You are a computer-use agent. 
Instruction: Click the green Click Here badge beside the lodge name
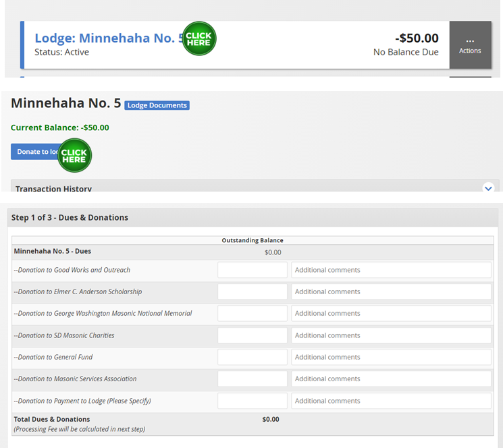point(198,38)
